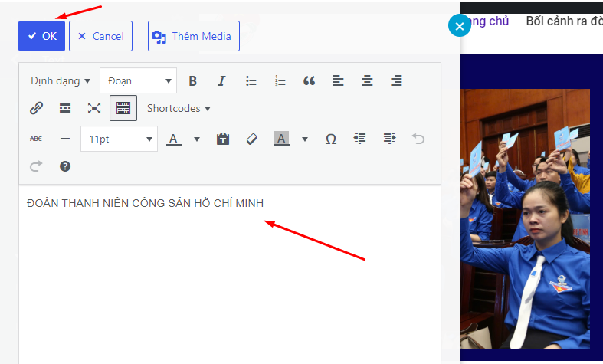Select the youth congress photo
The image size is (603, 364).
click(525, 218)
